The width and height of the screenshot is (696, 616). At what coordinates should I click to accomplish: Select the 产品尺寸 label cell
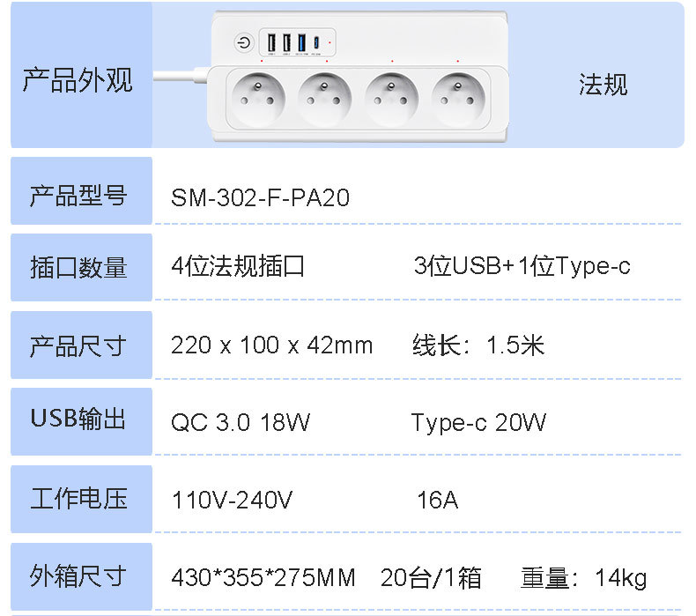click(80, 345)
